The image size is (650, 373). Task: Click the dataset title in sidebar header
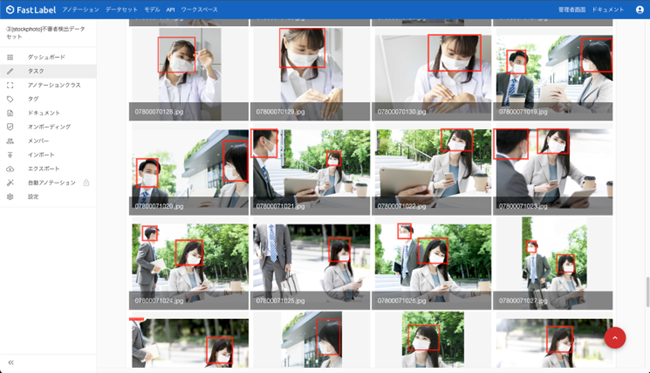pyautogui.click(x=46, y=33)
